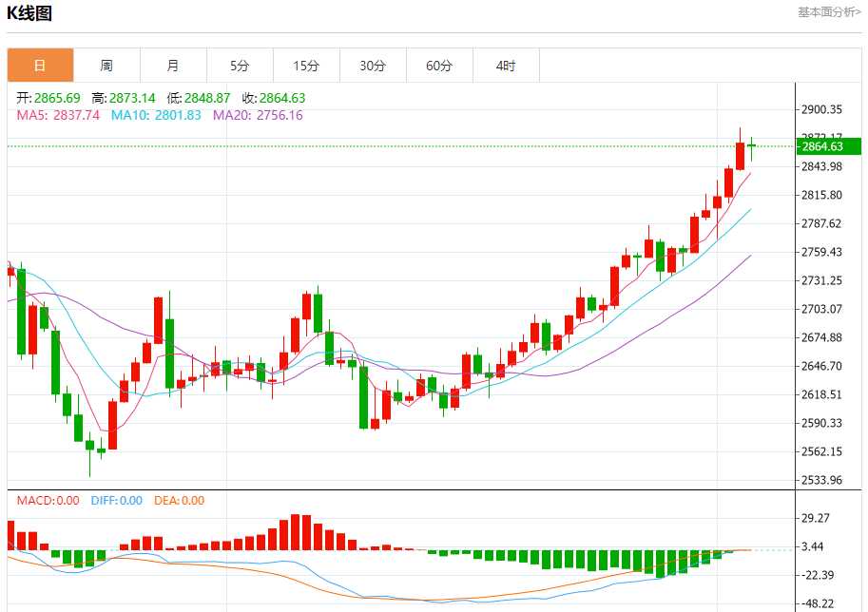Click the 收: 2864.63 close price
This screenshot has height=612, width=868.
pos(274,98)
